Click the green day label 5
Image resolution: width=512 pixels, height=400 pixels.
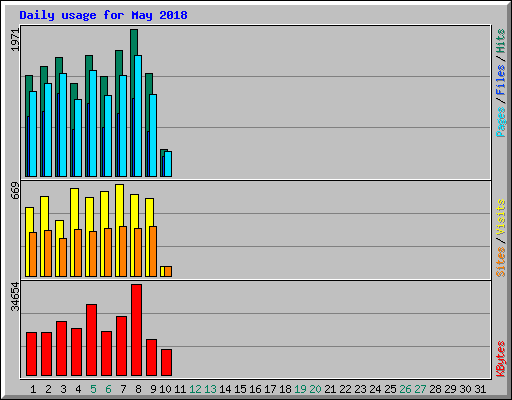(93, 389)
